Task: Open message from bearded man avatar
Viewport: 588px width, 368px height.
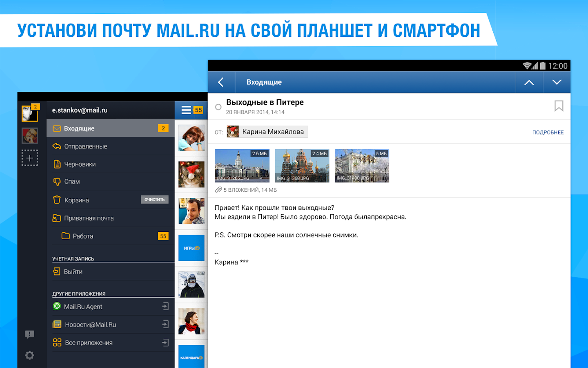Action: tap(192, 211)
